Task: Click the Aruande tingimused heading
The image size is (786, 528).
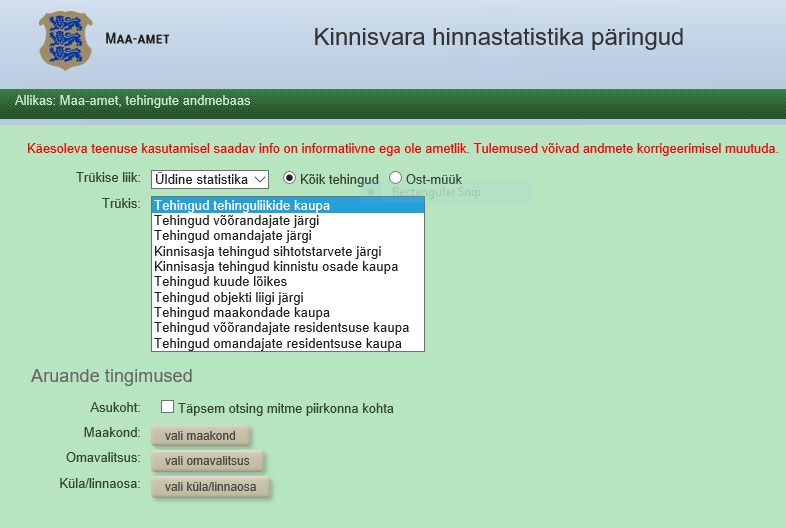Action: pyautogui.click(x=112, y=376)
